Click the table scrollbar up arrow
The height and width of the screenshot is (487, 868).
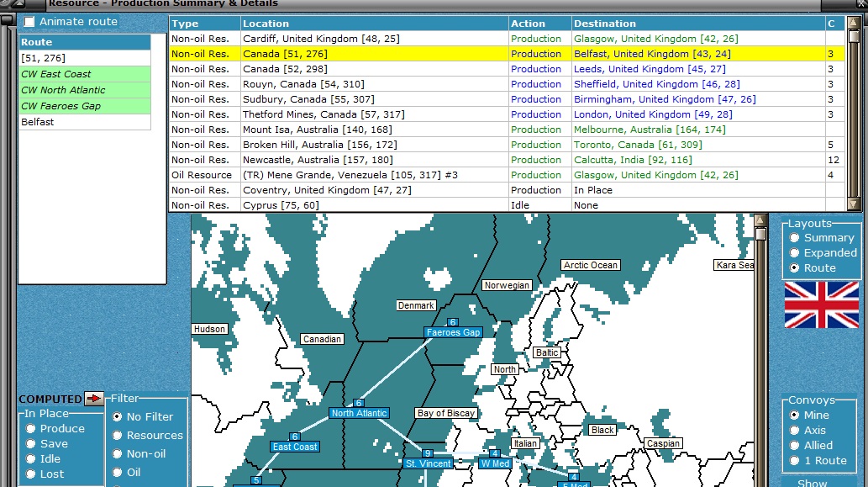pyautogui.click(x=854, y=22)
